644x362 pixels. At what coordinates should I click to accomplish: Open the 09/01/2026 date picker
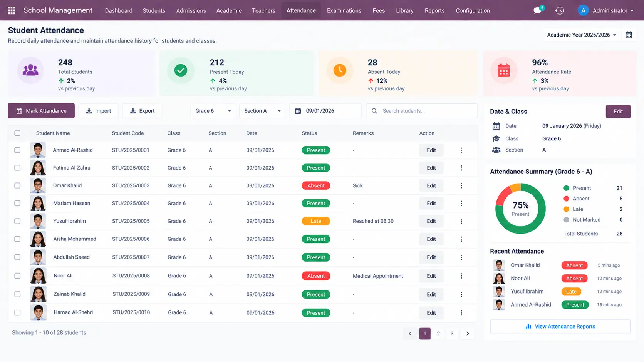click(325, 111)
